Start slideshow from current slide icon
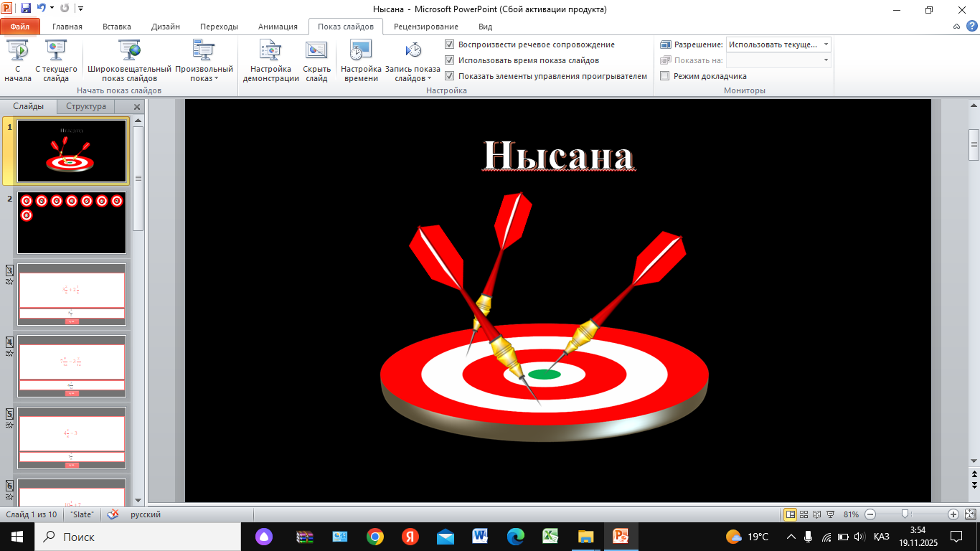This screenshot has width=980, height=551. click(56, 51)
